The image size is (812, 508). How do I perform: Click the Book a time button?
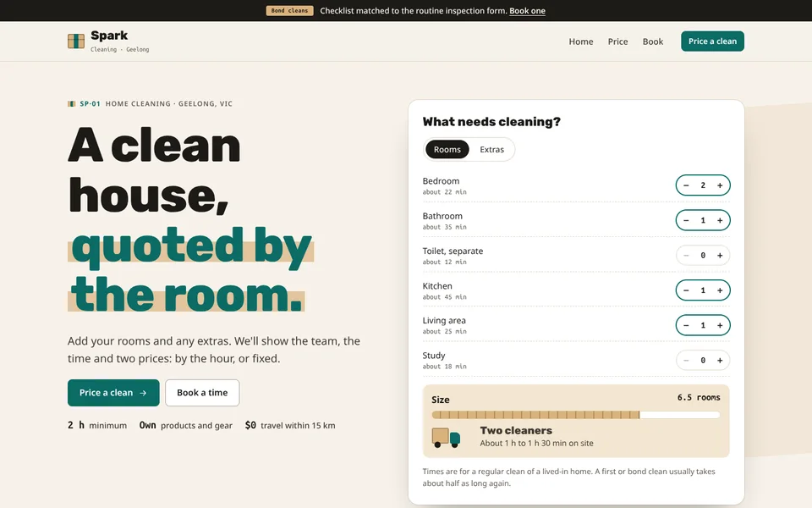coord(202,393)
